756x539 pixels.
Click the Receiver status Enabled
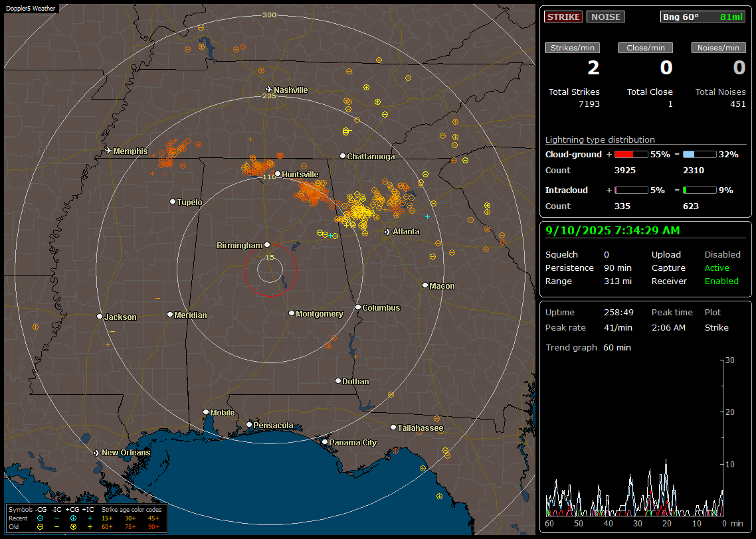pyautogui.click(x=721, y=281)
